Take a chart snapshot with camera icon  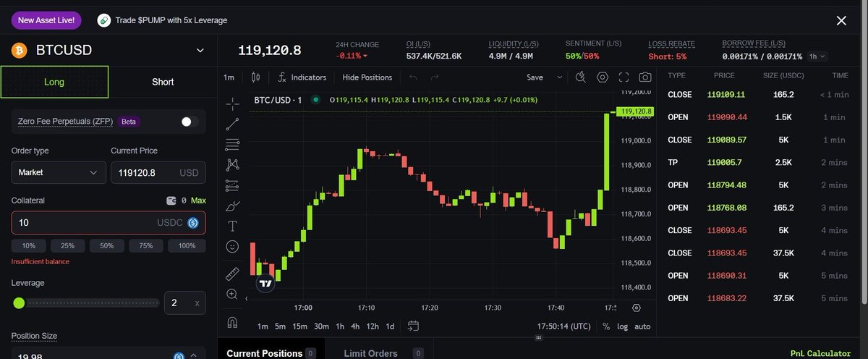(645, 77)
